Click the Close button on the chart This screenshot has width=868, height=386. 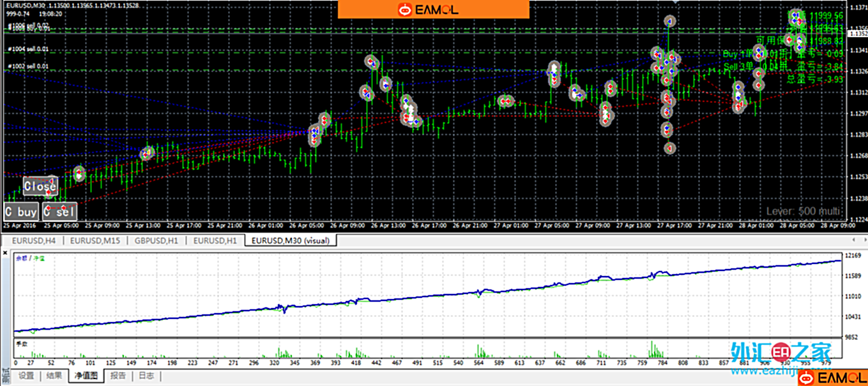(x=40, y=187)
